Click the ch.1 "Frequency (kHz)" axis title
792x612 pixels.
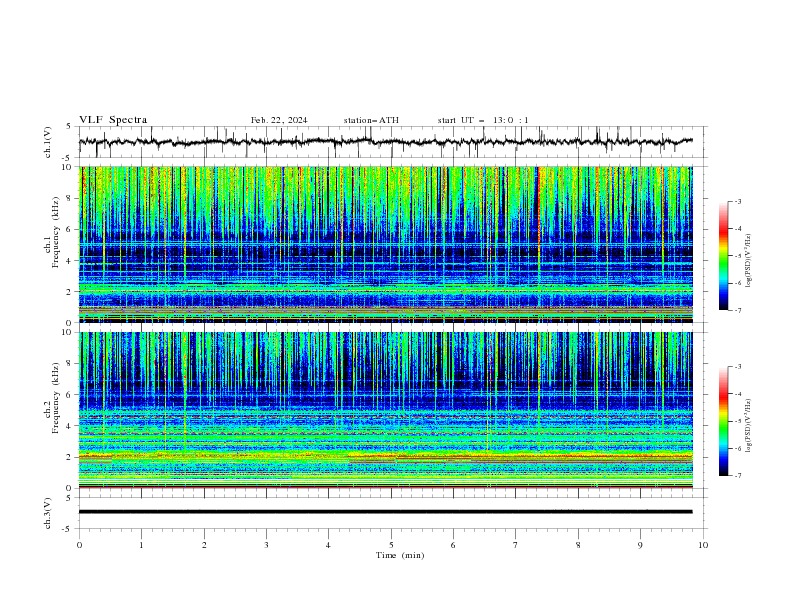tap(56, 231)
